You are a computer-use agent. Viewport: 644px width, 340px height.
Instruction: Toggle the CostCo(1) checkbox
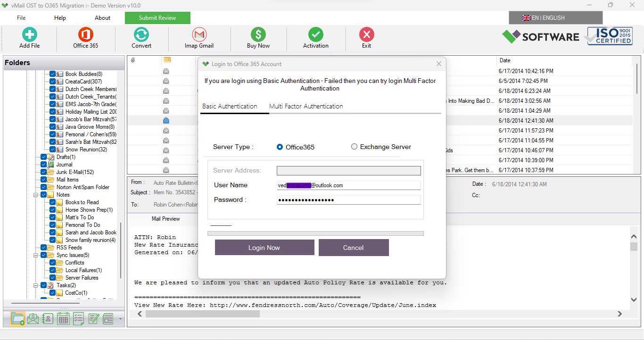[x=53, y=293]
